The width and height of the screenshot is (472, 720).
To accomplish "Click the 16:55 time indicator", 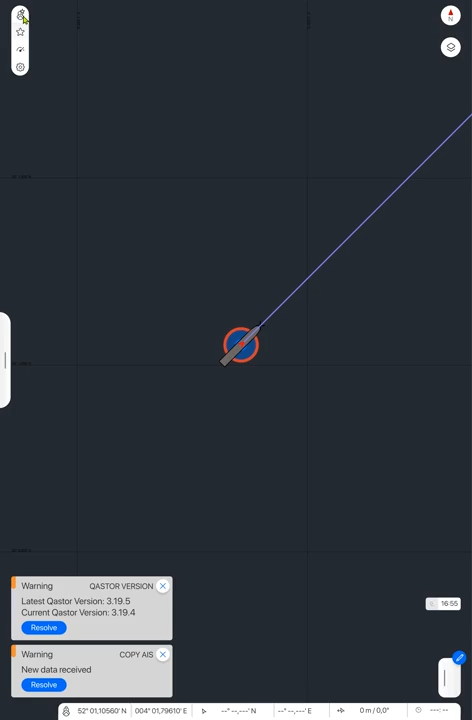I will pyautogui.click(x=443, y=603).
